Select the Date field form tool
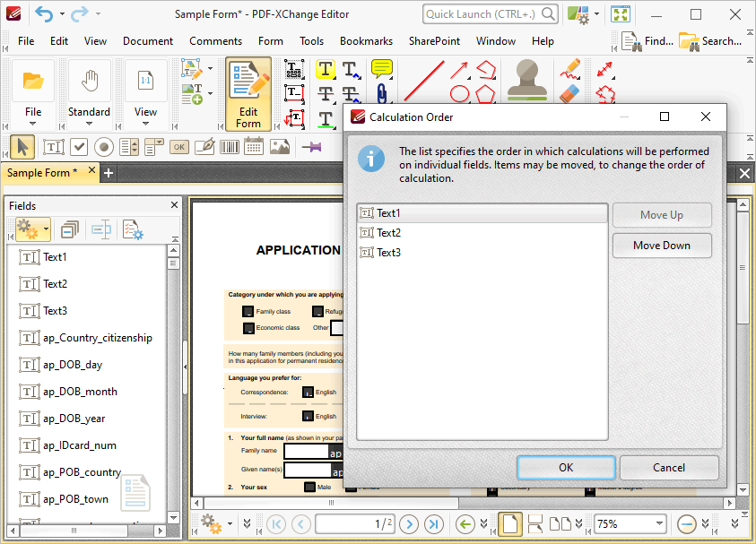 click(x=254, y=146)
